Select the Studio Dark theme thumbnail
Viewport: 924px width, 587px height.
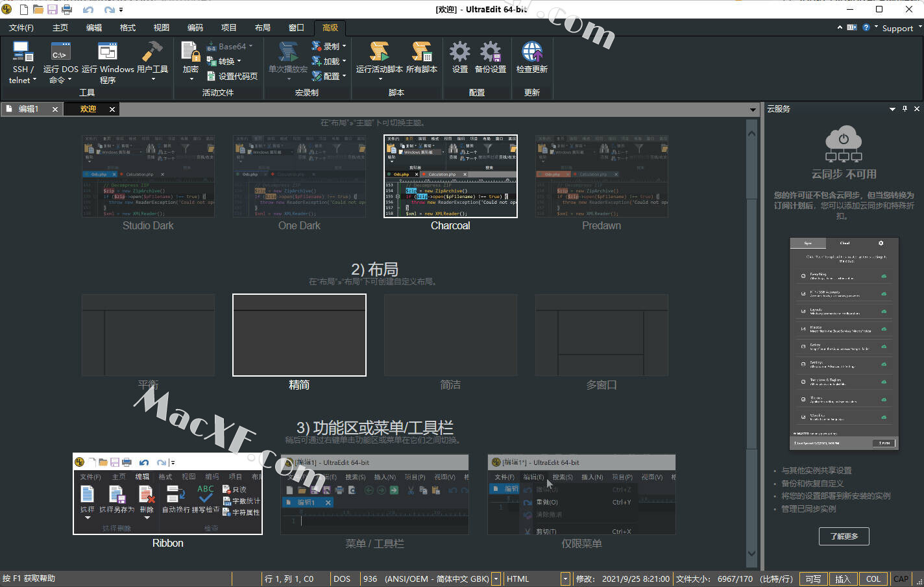pyautogui.click(x=148, y=176)
